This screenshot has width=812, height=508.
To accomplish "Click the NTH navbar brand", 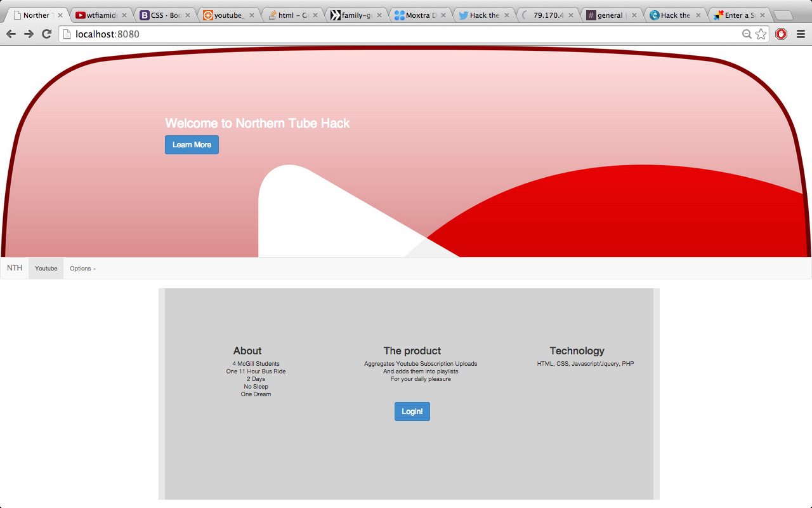I will pyautogui.click(x=15, y=268).
